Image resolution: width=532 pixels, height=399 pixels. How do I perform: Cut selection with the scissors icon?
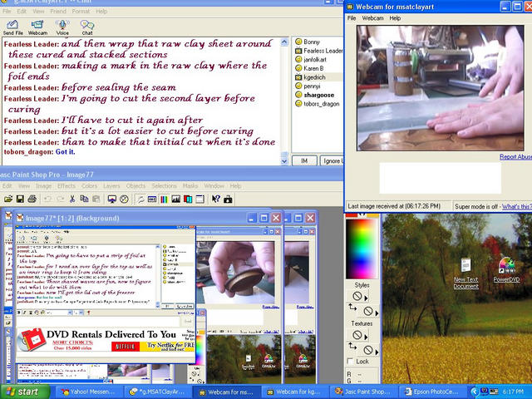[72, 199]
